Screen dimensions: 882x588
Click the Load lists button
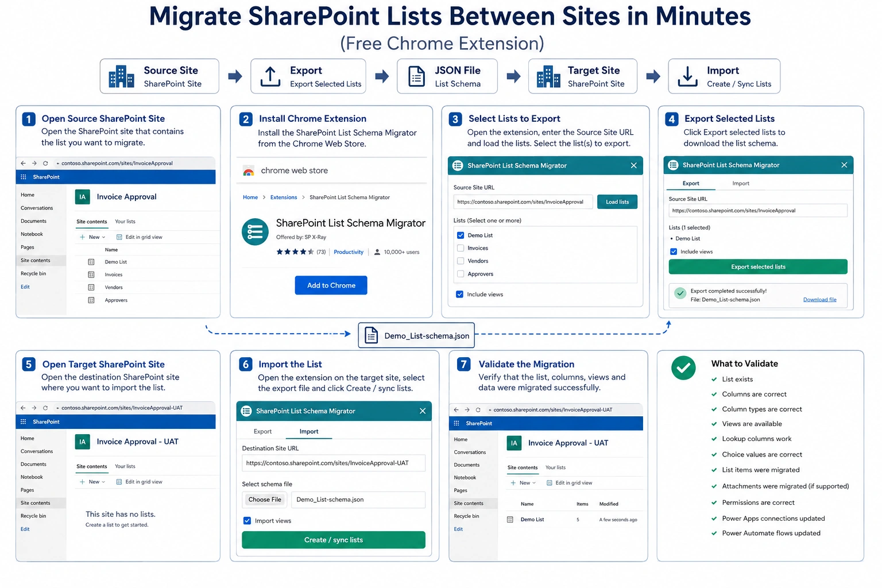coord(617,202)
